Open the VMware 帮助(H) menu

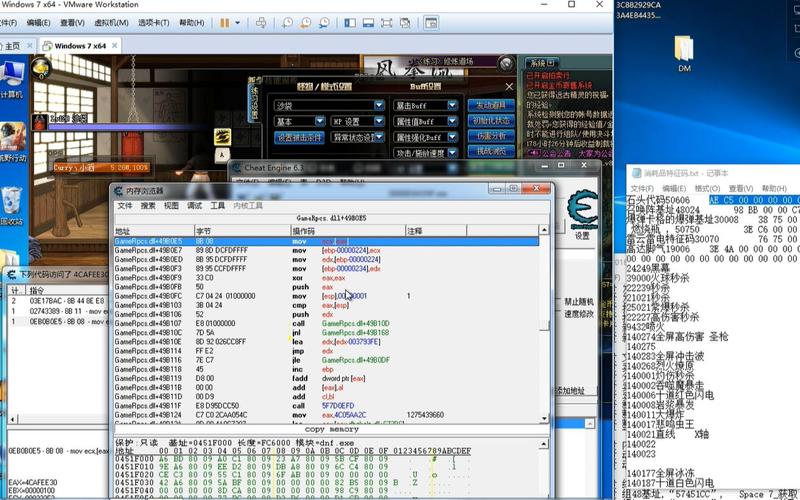tap(191, 23)
